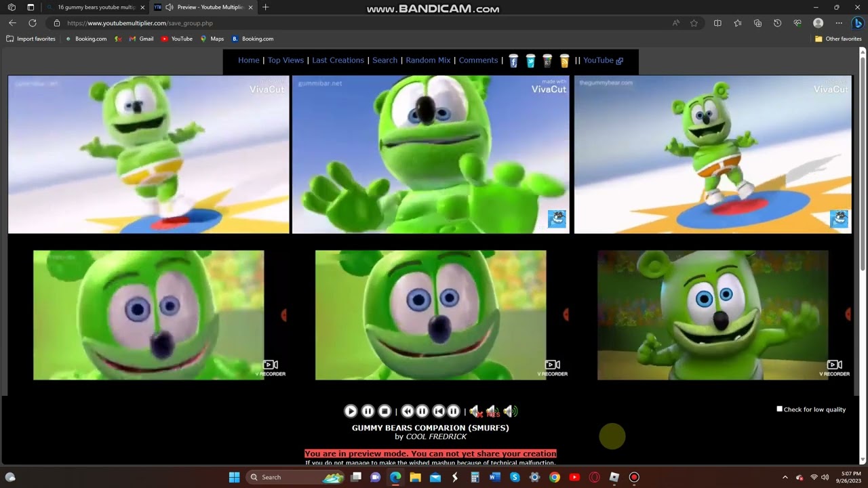Open the Home link
Image resolution: width=868 pixels, height=488 pixels.
tap(249, 60)
